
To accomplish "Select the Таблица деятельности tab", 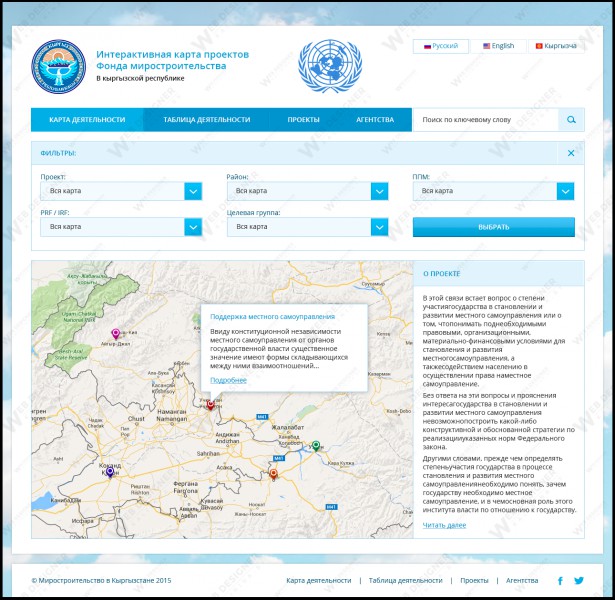I will [x=207, y=120].
